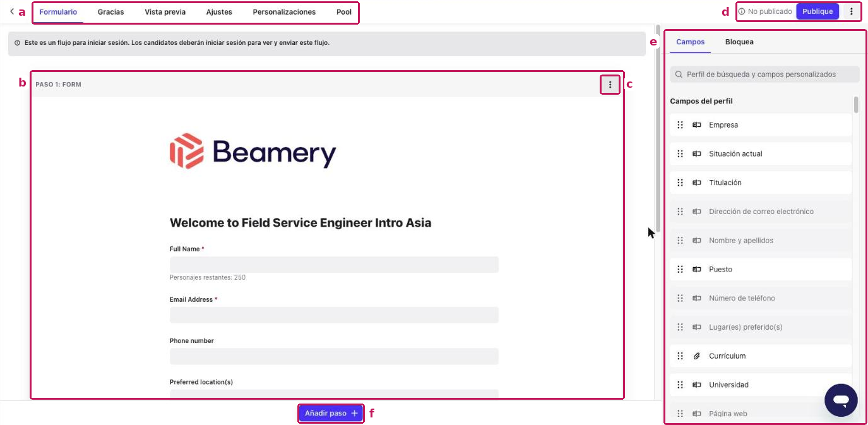Select the Titulación field label
The width and height of the screenshot is (868, 425).
[725, 183]
